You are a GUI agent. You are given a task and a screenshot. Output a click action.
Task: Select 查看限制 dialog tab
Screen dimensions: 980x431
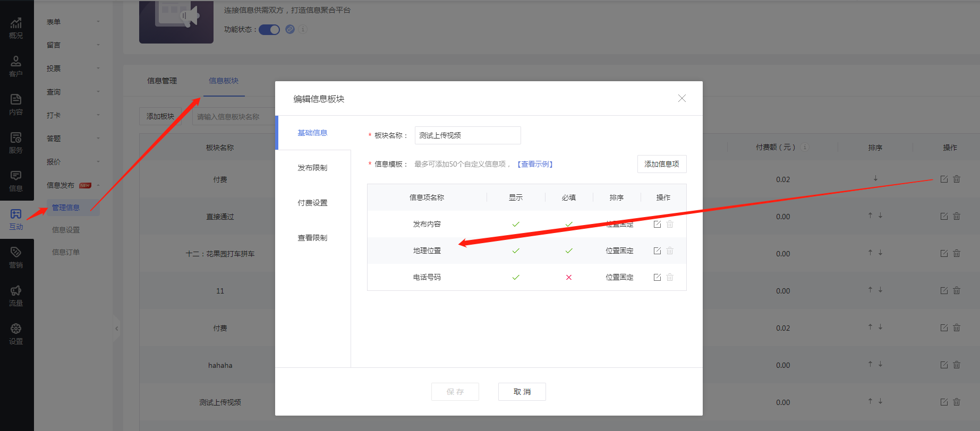click(312, 238)
